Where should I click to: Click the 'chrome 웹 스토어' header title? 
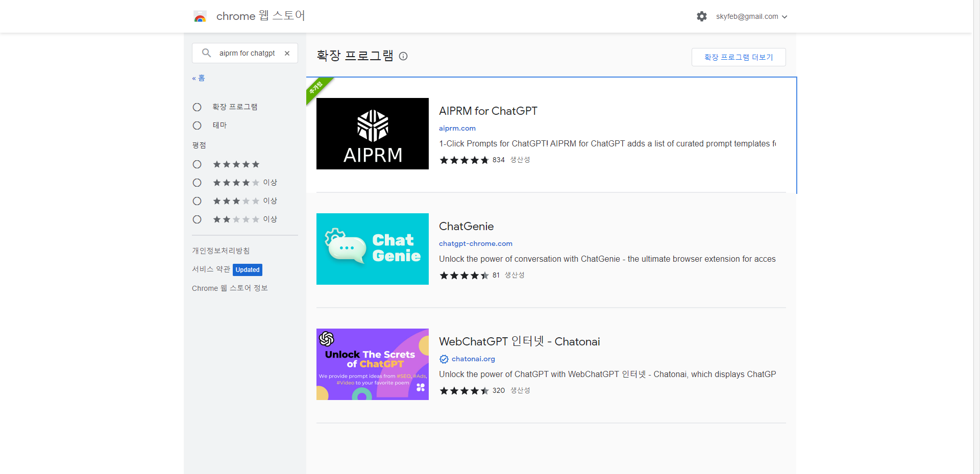pos(260,16)
